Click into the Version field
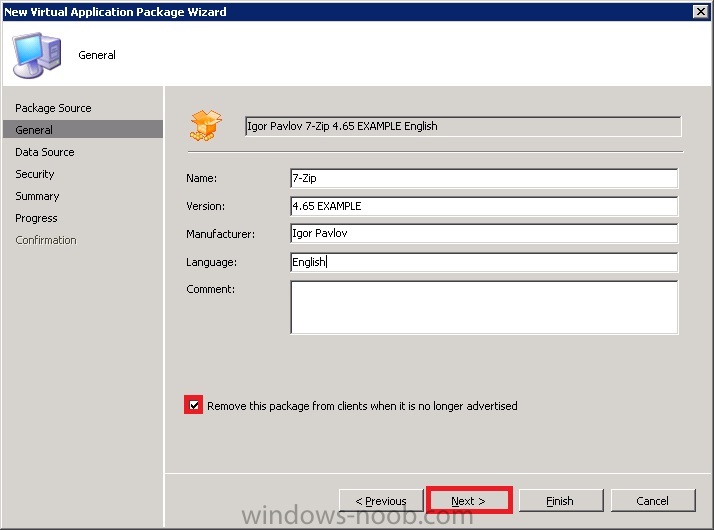 click(x=484, y=206)
